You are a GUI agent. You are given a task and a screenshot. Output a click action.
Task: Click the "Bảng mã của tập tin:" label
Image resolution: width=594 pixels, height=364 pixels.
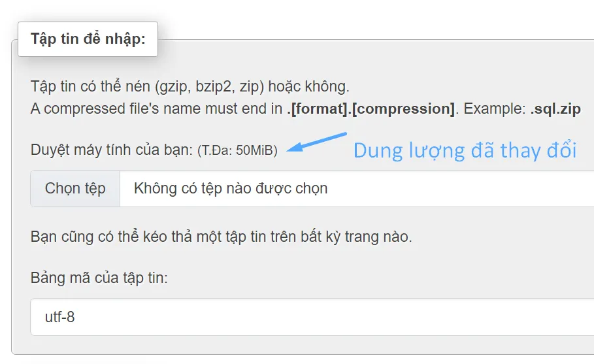tap(99, 278)
